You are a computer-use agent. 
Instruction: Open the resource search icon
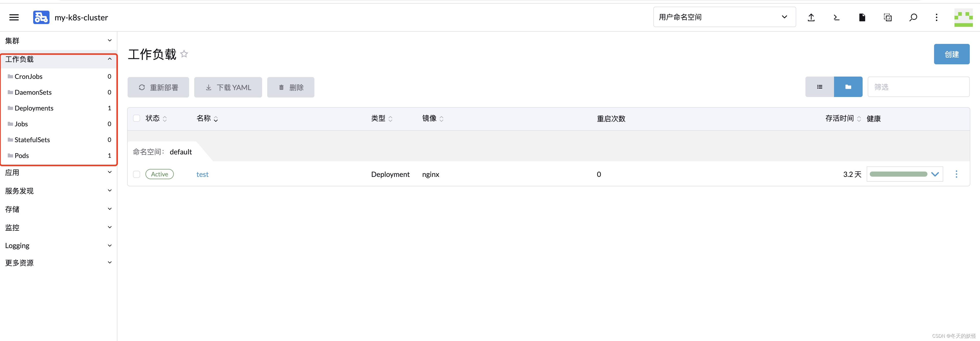coord(913,17)
